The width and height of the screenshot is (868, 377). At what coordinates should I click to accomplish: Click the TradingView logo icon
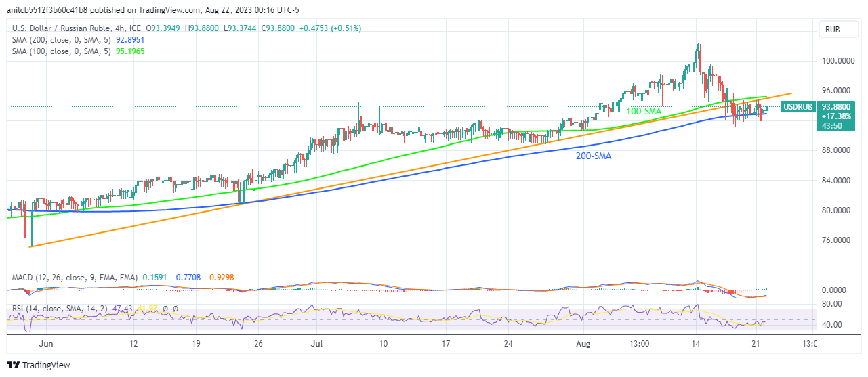(x=12, y=365)
